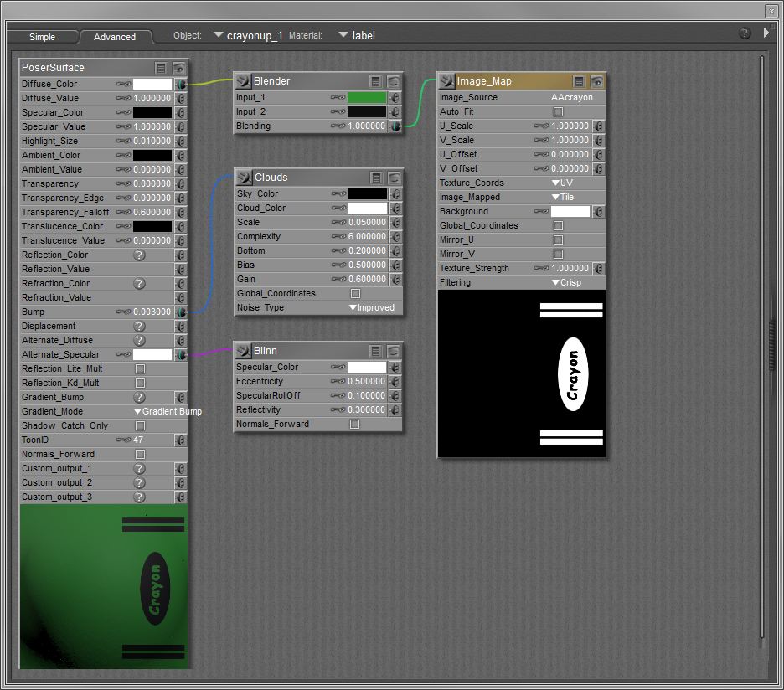This screenshot has height=690, width=784.
Task: Switch to the Simple tab
Action: click(42, 37)
